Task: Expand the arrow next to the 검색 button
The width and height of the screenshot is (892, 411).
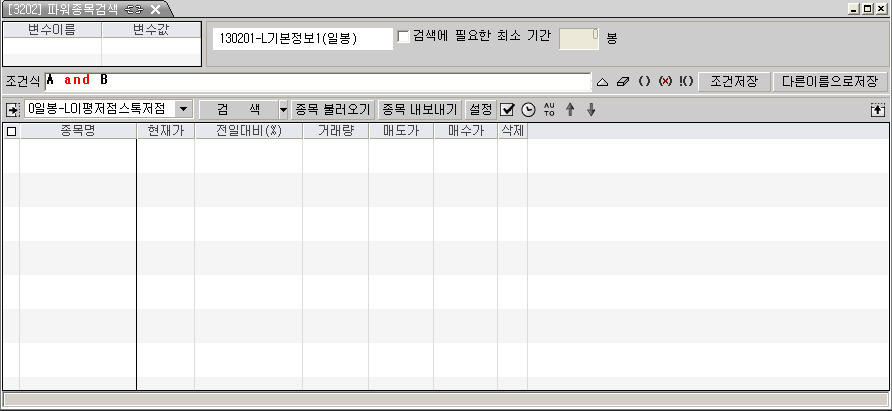Action: tap(283, 109)
